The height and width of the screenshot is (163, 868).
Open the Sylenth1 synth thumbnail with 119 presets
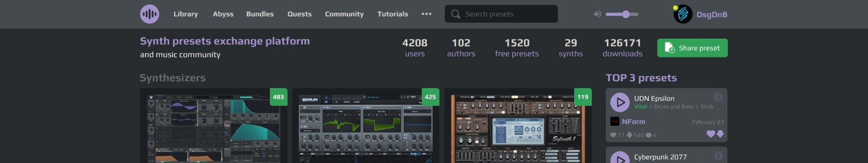click(518, 126)
